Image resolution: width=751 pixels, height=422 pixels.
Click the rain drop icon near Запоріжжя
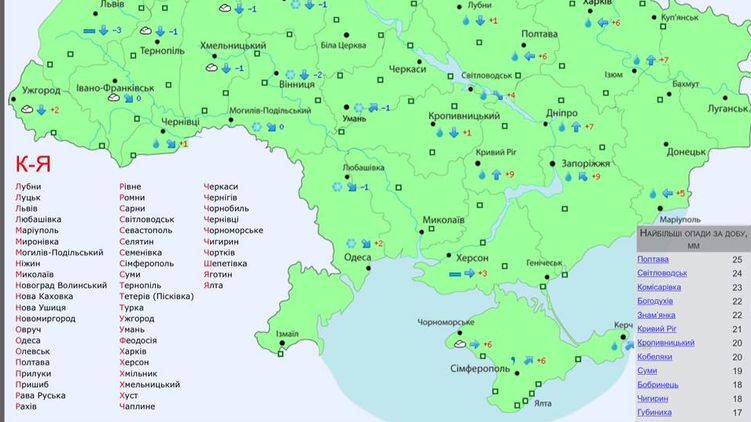click(566, 175)
